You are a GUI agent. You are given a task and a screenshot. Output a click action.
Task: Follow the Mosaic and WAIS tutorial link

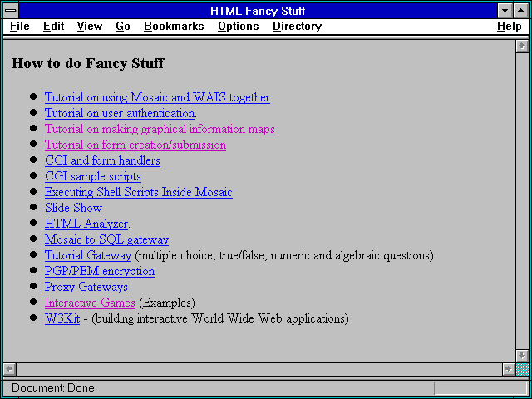click(157, 97)
